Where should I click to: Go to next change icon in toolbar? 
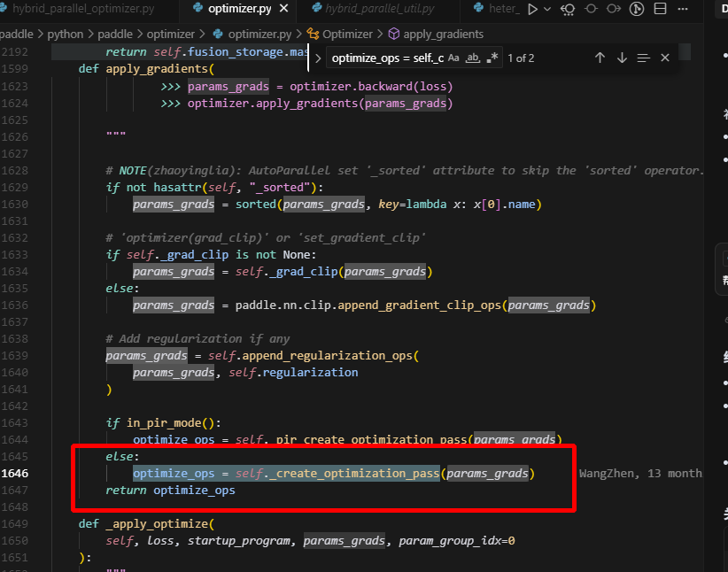(613, 10)
